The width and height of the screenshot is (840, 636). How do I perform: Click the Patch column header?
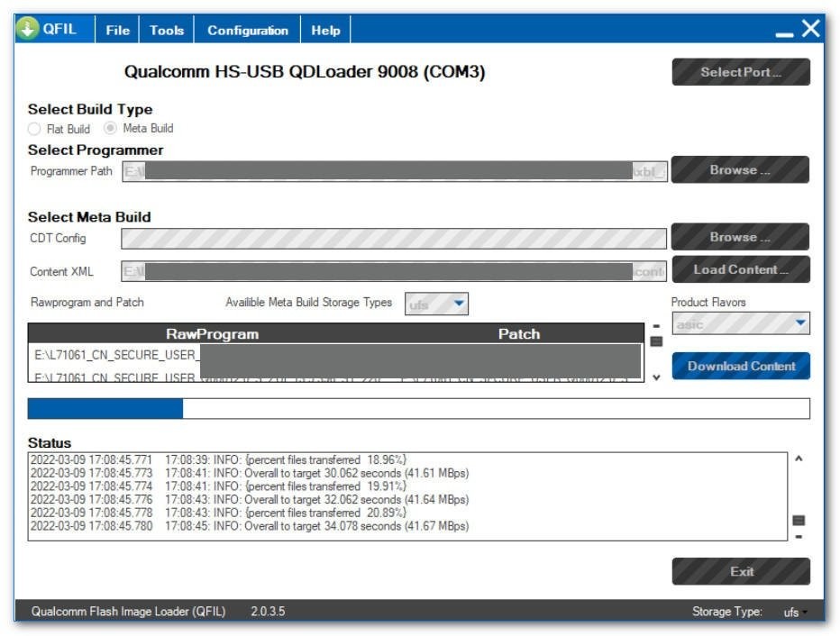pos(519,333)
